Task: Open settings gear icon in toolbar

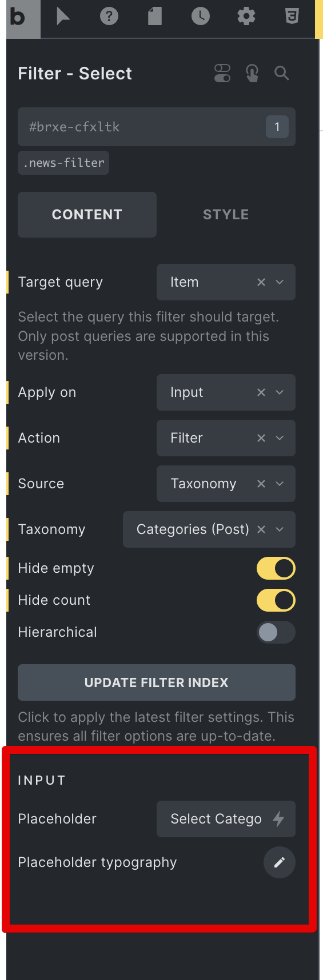Action: [246, 17]
